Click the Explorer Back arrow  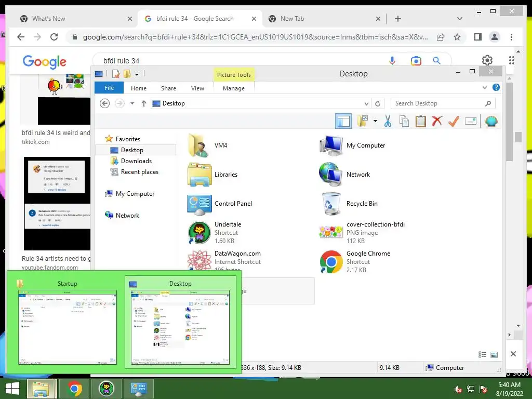104,103
